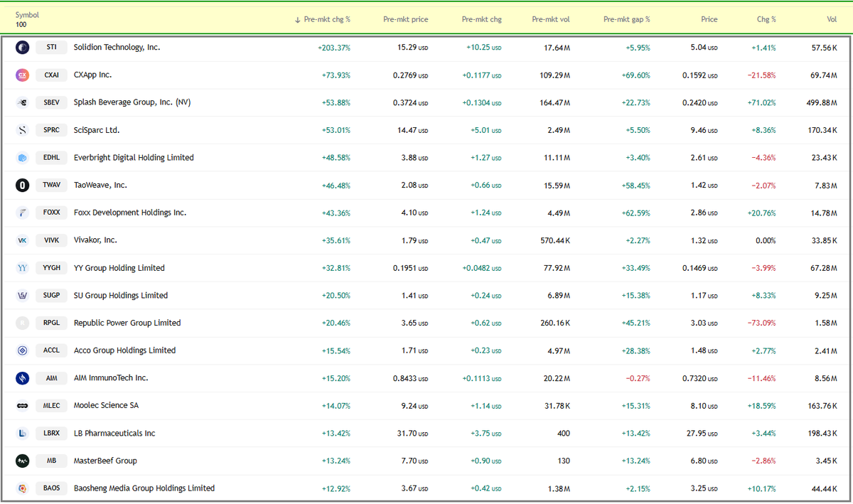The width and height of the screenshot is (853, 504).
Task: Click the Baosheng Media Group logo icon
Action: coord(23,488)
